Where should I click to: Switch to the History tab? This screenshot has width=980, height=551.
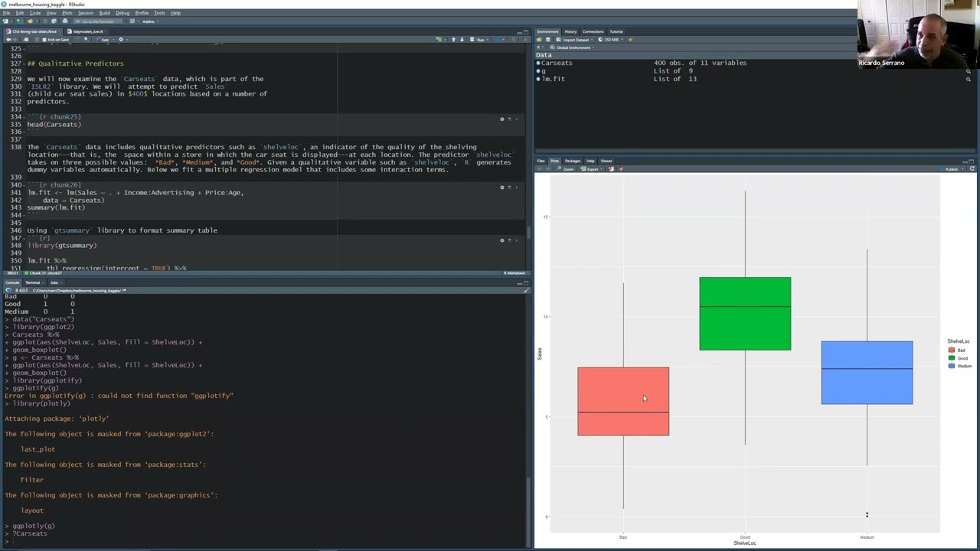coord(570,31)
